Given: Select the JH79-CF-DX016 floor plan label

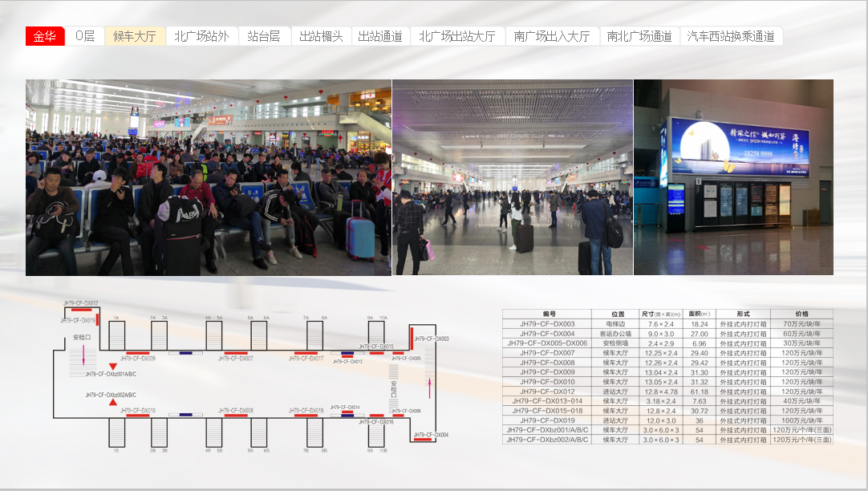Looking at the screenshot, I should 376,422.
